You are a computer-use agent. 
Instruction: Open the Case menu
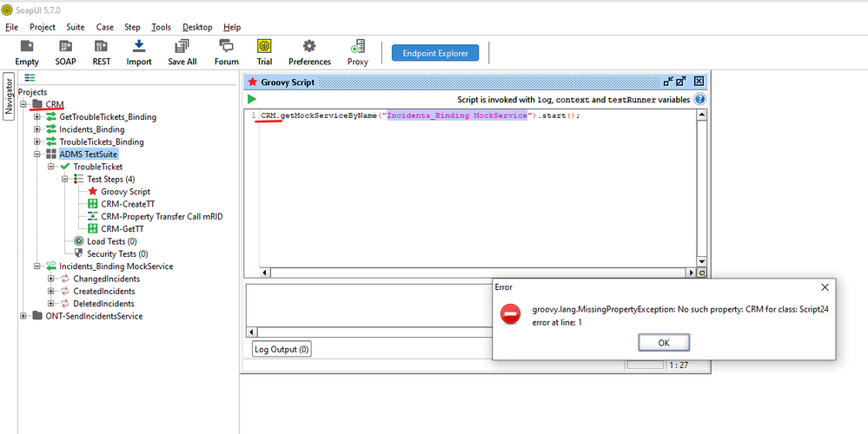(104, 27)
